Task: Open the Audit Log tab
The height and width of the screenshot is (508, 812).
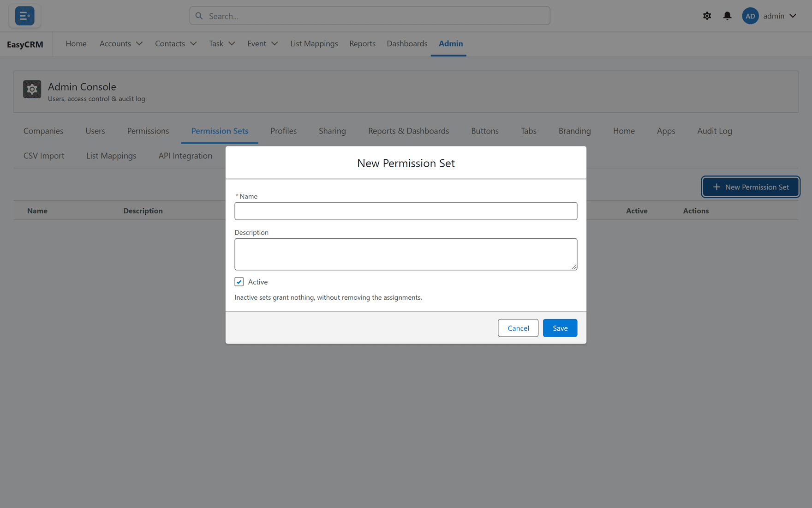Action: [x=715, y=131]
